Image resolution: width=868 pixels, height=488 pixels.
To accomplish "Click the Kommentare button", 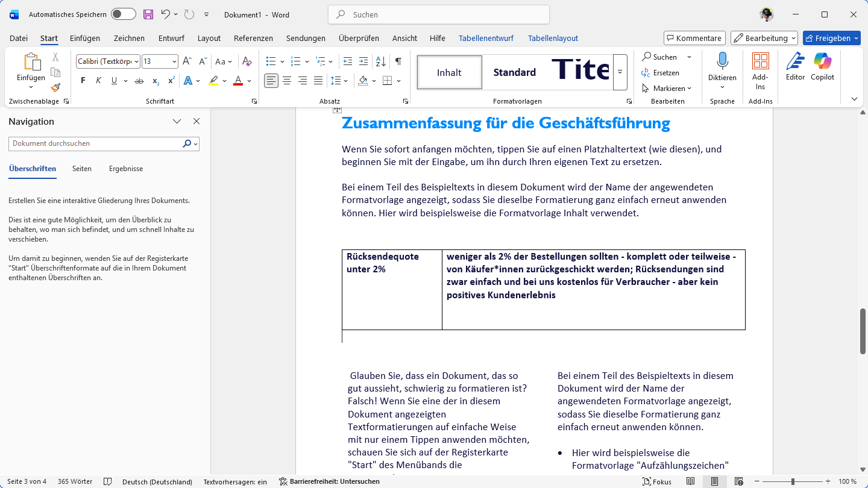I will 694,38.
